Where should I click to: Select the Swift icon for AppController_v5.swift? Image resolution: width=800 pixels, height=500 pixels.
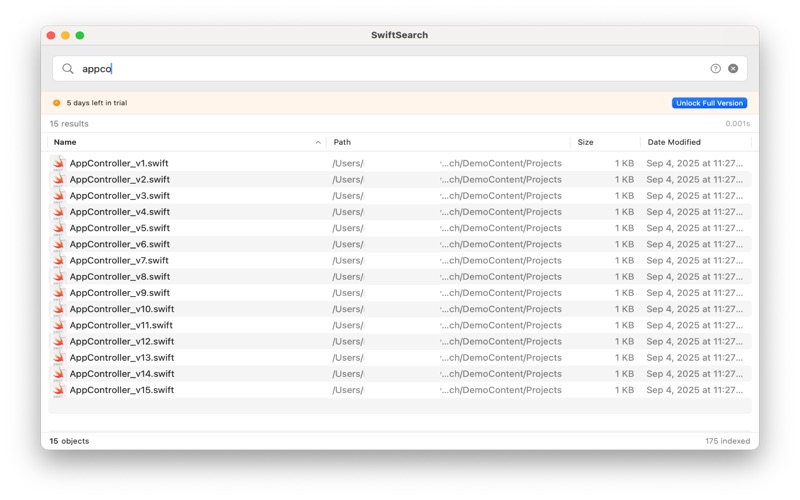(x=59, y=228)
